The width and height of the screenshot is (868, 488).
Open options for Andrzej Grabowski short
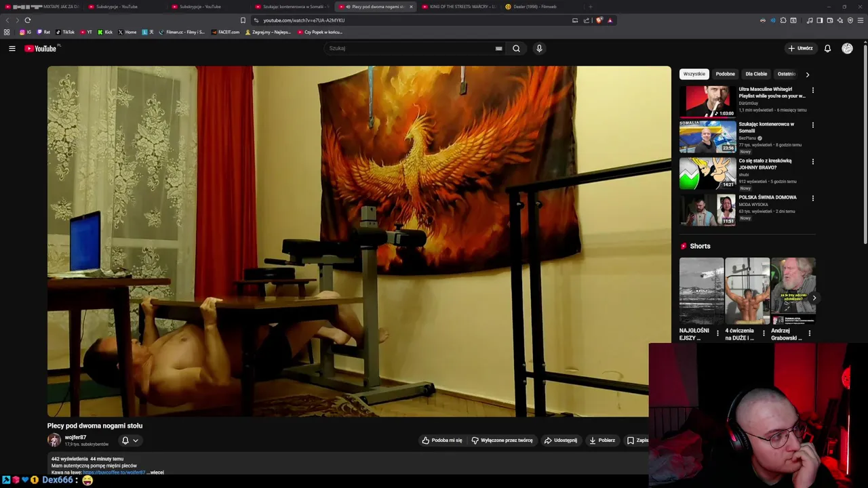click(809, 333)
